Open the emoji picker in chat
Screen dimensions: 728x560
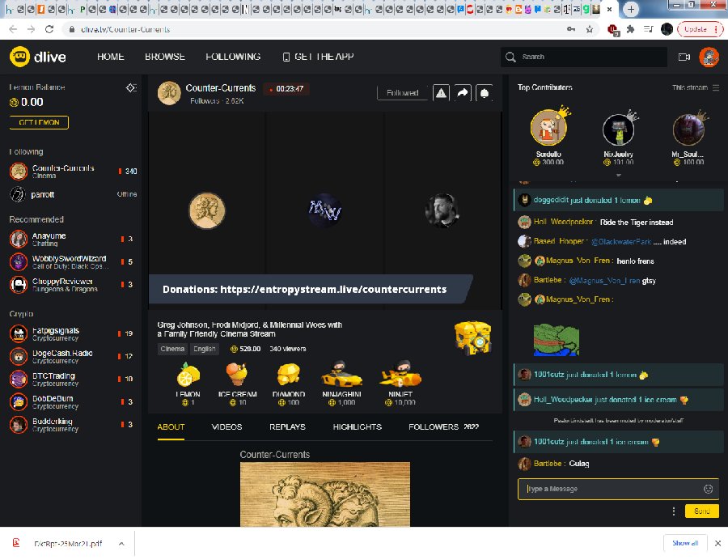(708, 489)
